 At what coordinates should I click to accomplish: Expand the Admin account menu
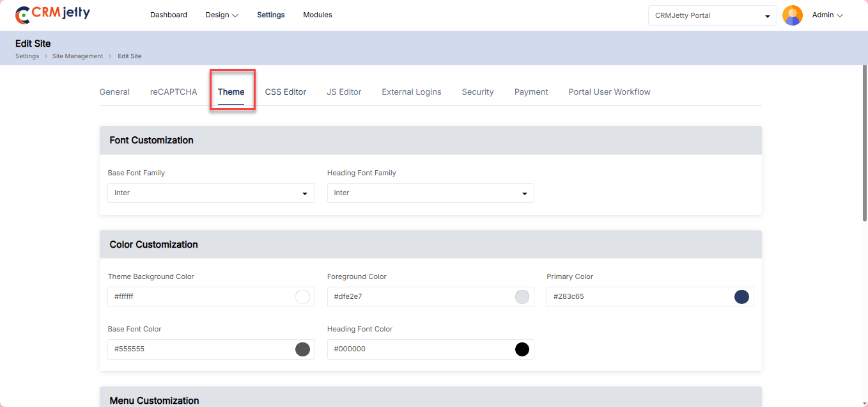point(827,15)
